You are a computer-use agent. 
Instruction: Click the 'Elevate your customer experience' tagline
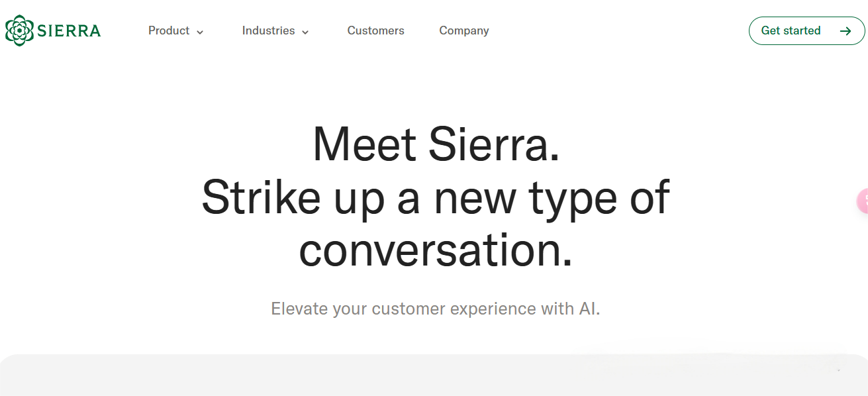tap(435, 309)
